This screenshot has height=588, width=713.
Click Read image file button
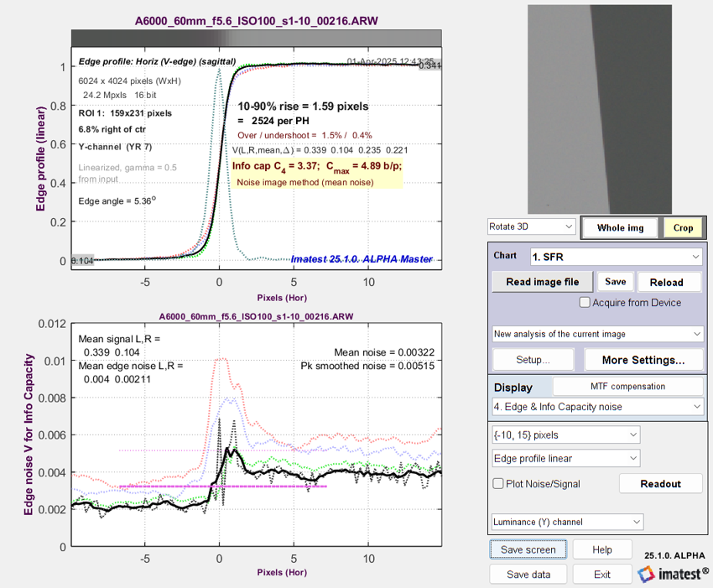543,282
